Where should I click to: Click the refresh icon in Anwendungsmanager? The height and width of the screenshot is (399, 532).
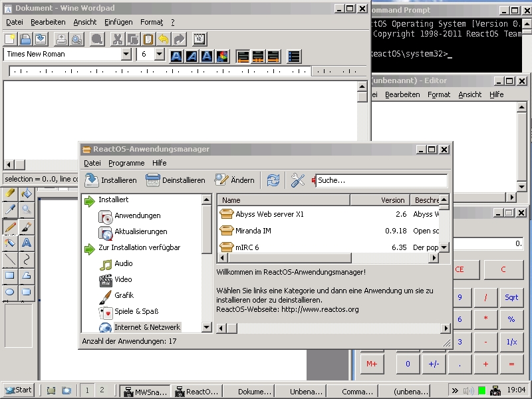click(273, 180)
